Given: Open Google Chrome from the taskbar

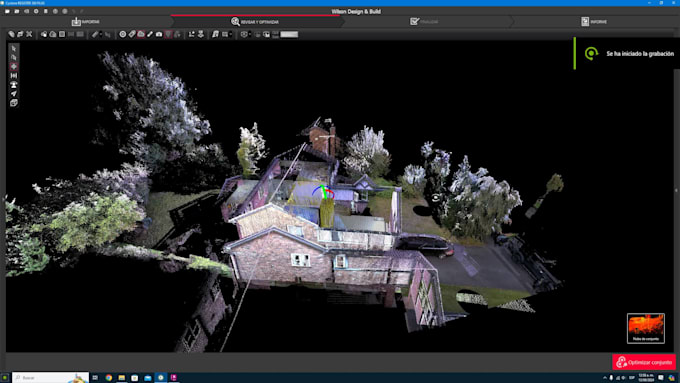Looking at the screenshot, I should (x=108, y=378).
